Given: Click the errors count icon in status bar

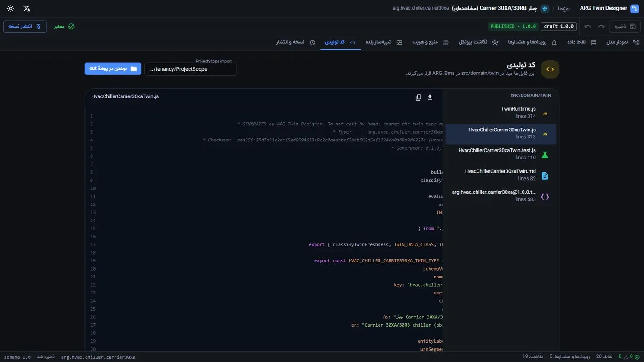Looking at the screenshot, I should (637, 356).
